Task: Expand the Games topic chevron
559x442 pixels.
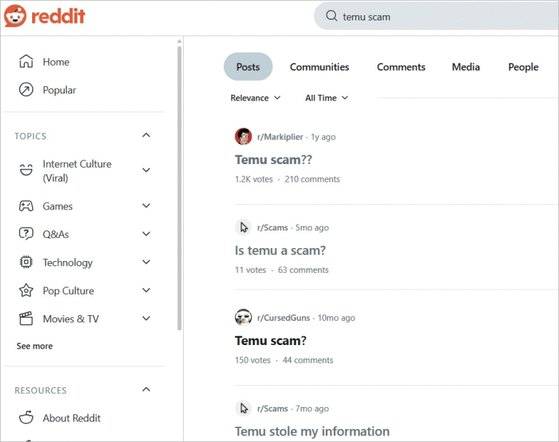Action: [x=146, y=205]
